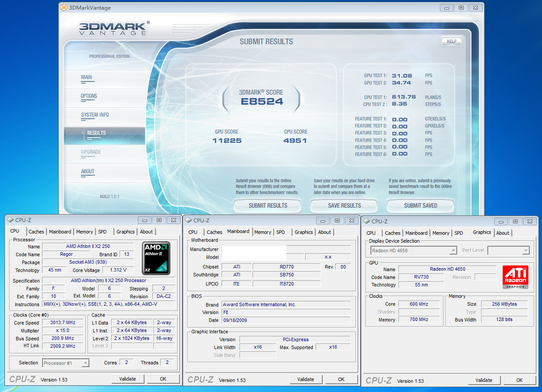Click the processor Name field AMD Athlon II X2 250
Screen dimensions: 542x392
[88, 246]
